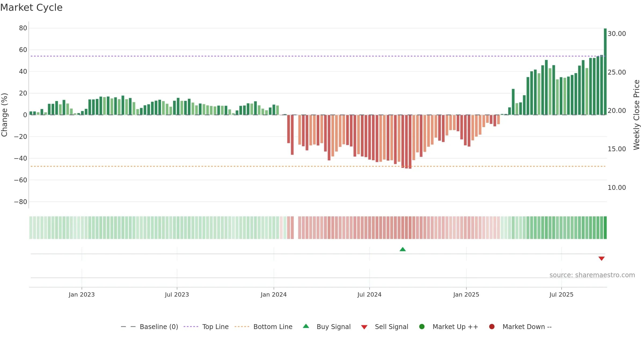Click the Jul 2024 axis label
Viewport: 644px width, 362px height.
[x=369, y=295]
